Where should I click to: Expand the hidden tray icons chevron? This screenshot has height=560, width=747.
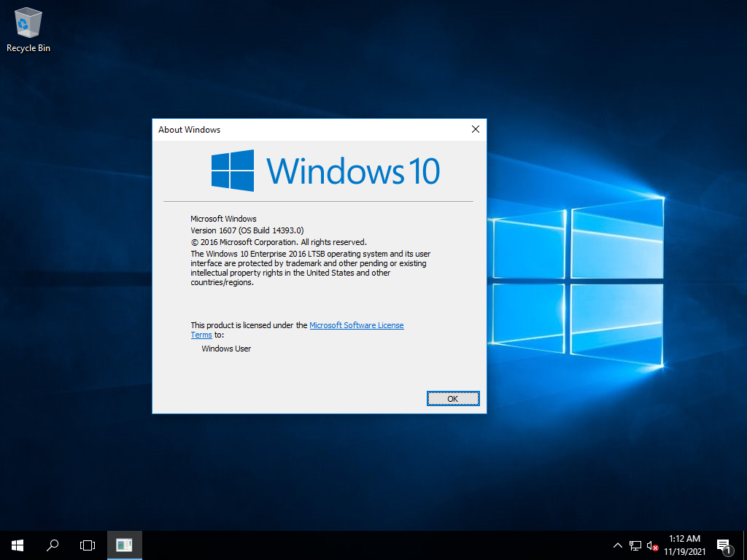tap(618, 545)
